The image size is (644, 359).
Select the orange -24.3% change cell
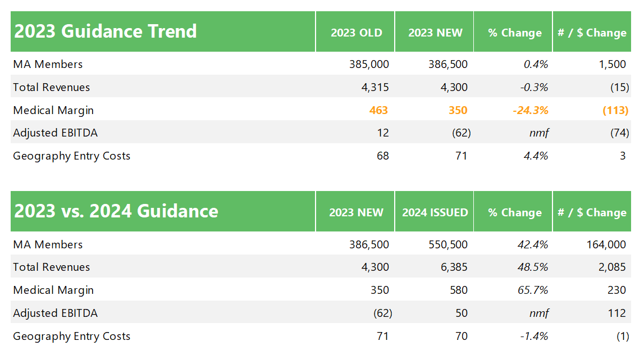[530, 110]
